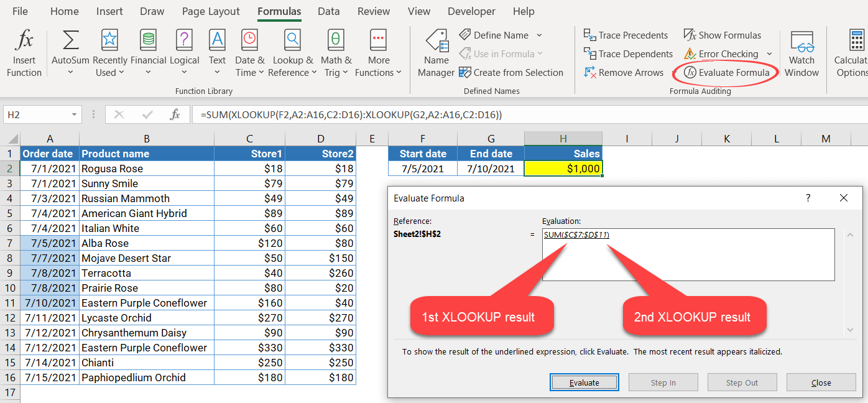The image size is (868, 403).
Task: Toggle Show Formulas
Action: [x=722, y=35]
